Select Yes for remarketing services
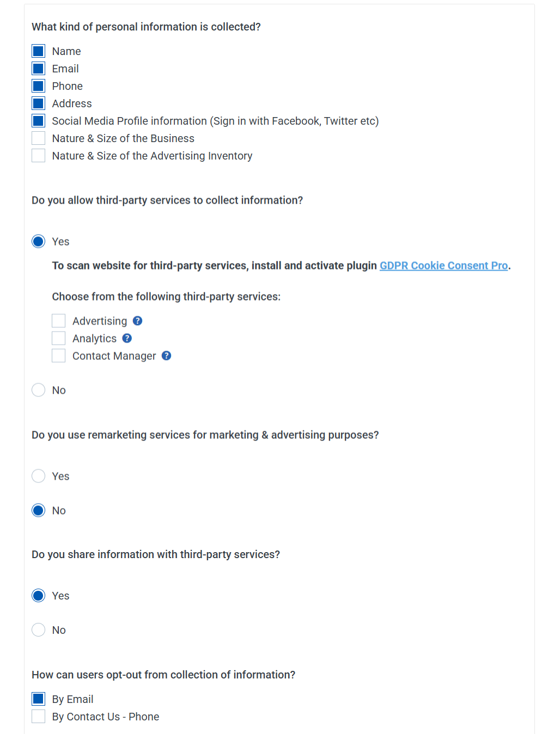The image size is (560, 734). coord(38,476)
